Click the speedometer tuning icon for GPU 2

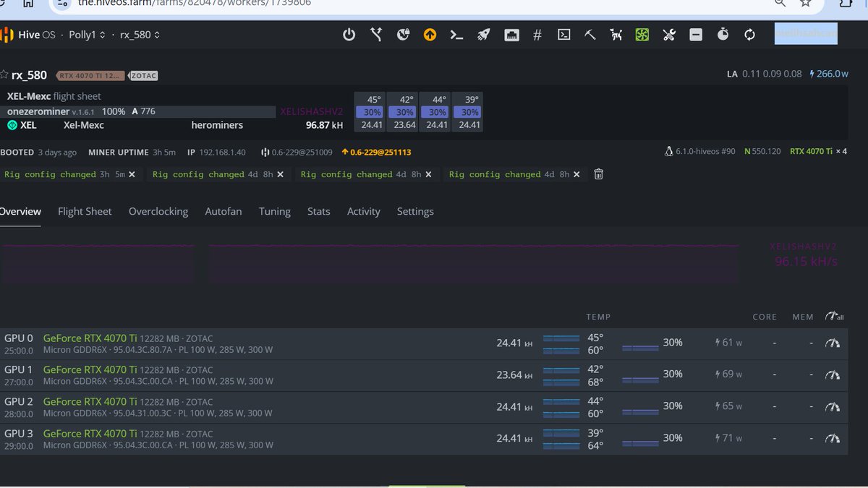point(833,406)
